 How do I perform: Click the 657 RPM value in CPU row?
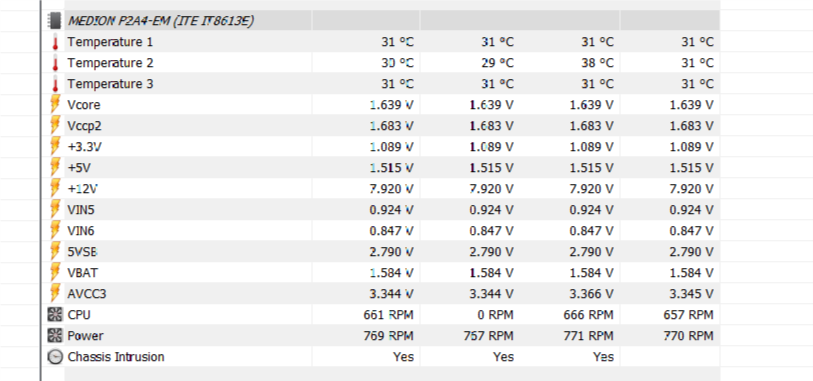coord(689,315)
